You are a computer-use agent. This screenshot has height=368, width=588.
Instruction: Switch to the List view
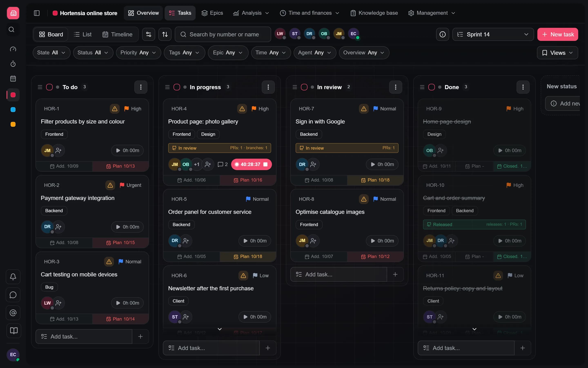click(x=83, y=34)
